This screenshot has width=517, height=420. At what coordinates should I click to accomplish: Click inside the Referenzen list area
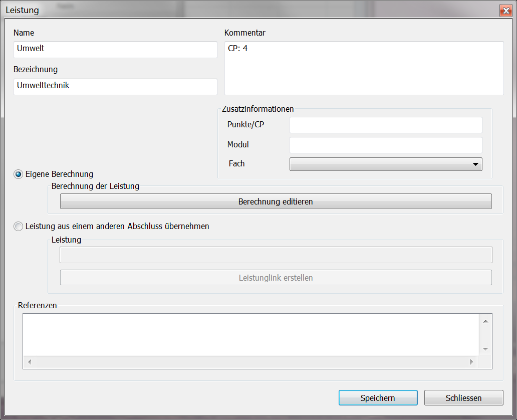(250, 334)
